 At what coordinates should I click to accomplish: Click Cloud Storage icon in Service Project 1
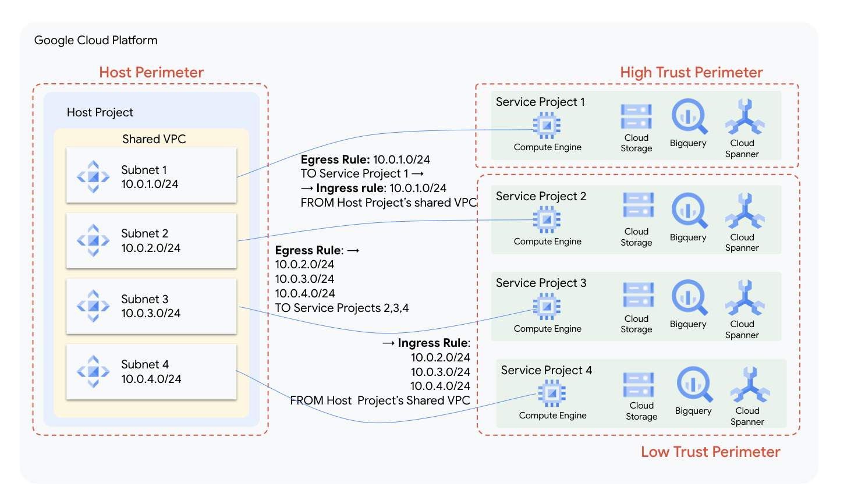pyautogui.click(x=636, y=116)
